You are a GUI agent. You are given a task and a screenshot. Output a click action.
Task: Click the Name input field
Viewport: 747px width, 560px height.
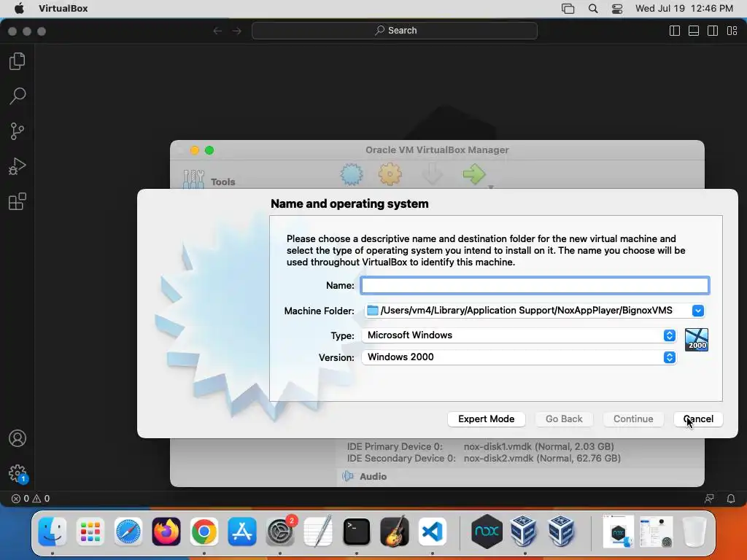[535, 285]
